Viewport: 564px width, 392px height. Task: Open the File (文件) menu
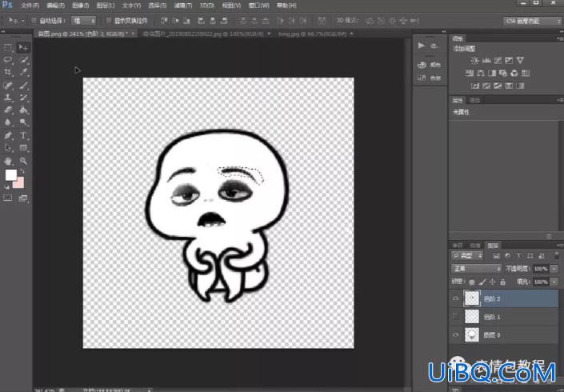pos(30,6)
